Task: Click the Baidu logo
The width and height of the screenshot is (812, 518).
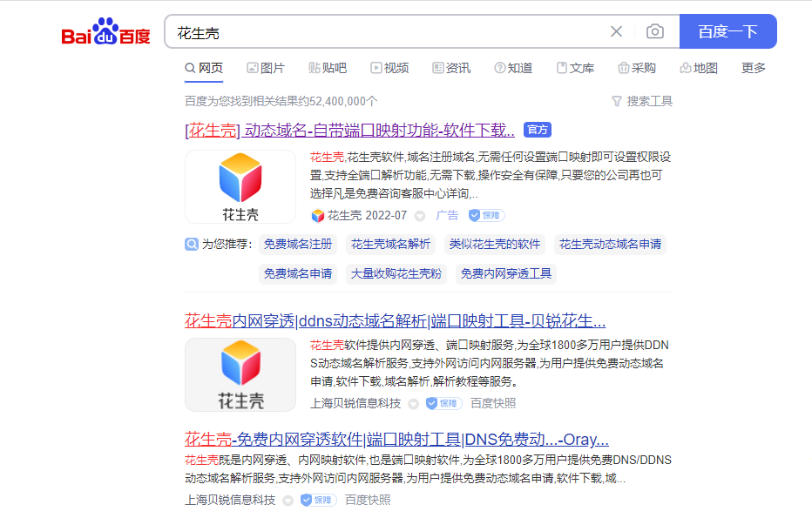Action: 105,31
